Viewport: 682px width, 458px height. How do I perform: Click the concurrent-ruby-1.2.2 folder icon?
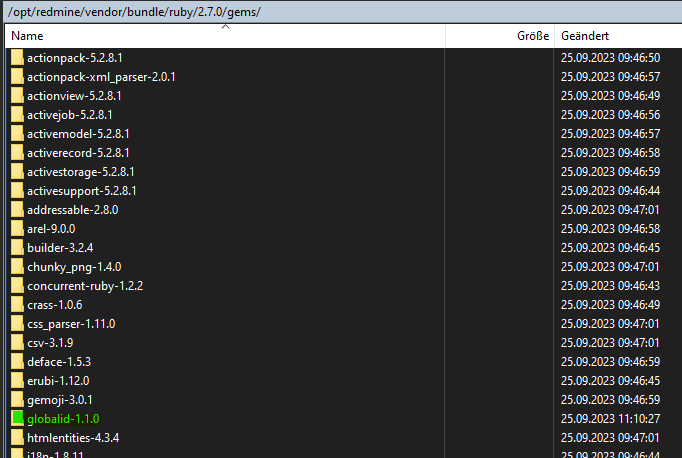[17, 286]
